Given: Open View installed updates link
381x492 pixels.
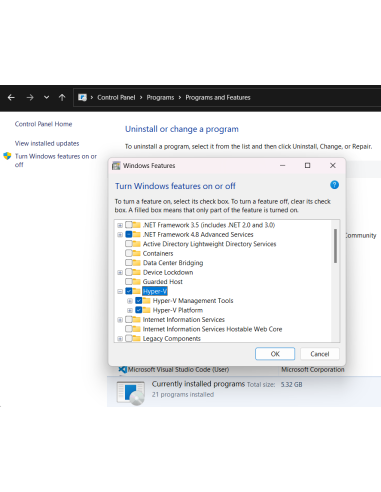Looking at the screenshot, I should coord(47,143).
